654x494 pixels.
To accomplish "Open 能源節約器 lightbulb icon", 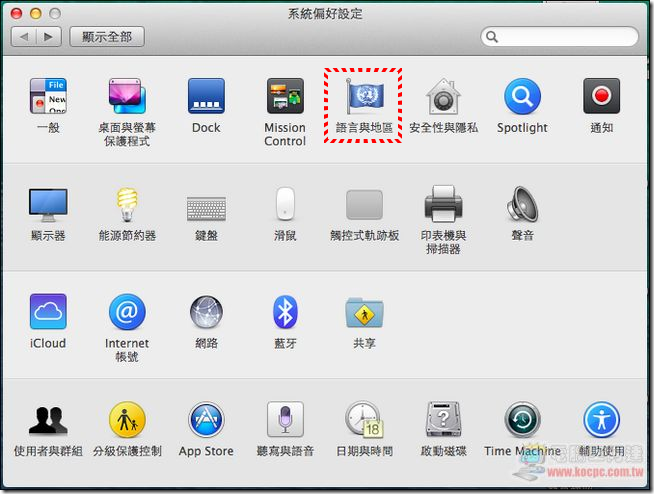I will 127,204.
